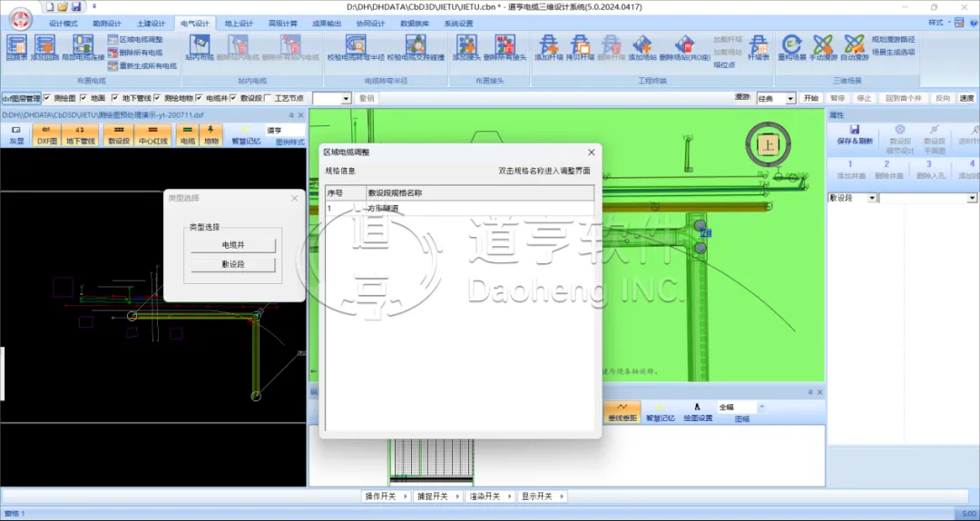Click the 添加接头 add joint icon
This screenshot has height=521, width=980.
[465, 45]
